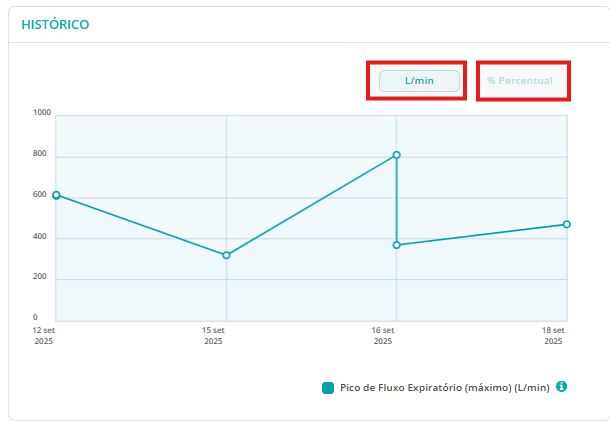Click the teal legend color square

pos(327,388)
